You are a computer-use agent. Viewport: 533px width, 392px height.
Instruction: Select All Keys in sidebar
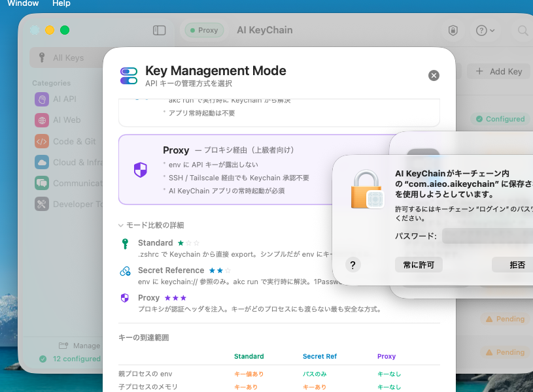(x=65, y=57)
